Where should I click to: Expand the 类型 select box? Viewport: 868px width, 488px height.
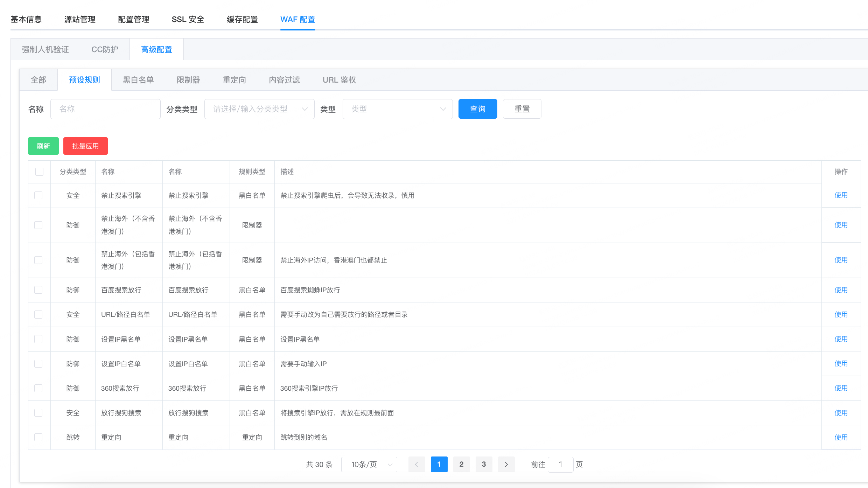point(397,109)
